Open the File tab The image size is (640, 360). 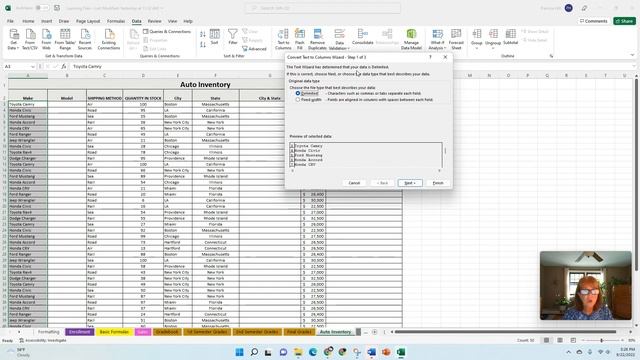pyautogui.click(x=10, y=21)
